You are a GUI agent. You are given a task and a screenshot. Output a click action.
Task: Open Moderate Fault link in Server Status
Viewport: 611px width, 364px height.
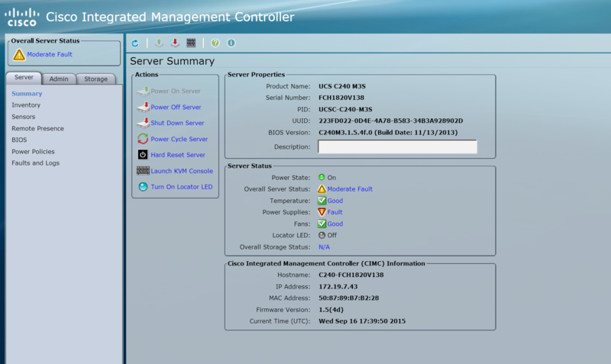350,189
